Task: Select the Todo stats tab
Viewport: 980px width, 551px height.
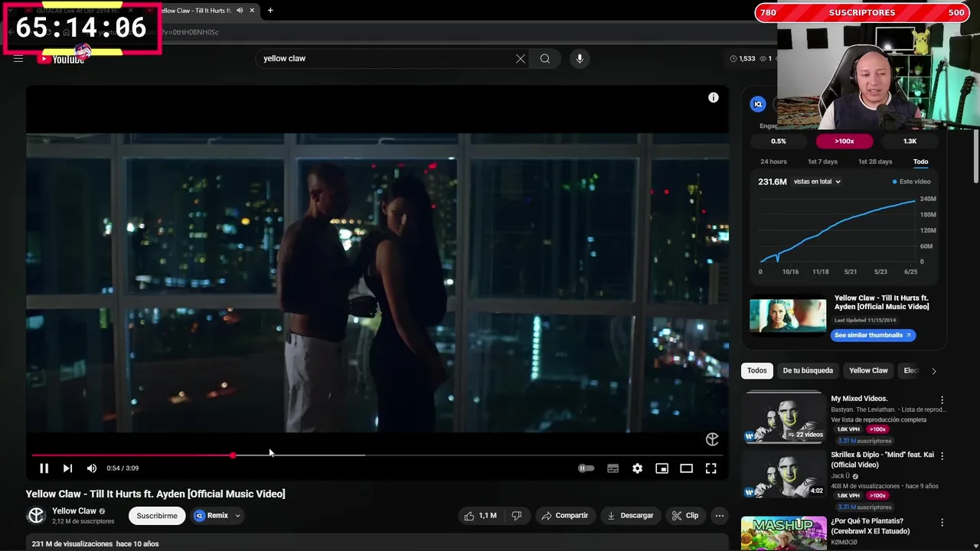Action: coord(920,161)
